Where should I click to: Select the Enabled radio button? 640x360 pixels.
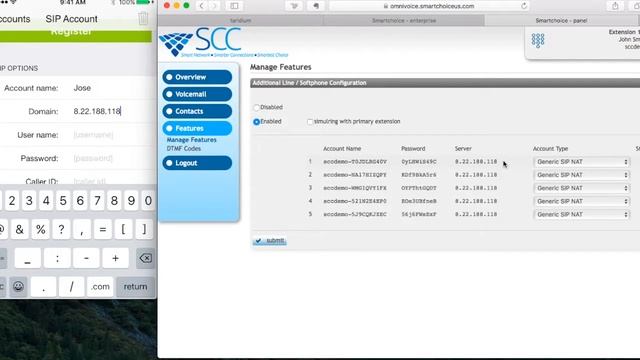pos(256,122)
